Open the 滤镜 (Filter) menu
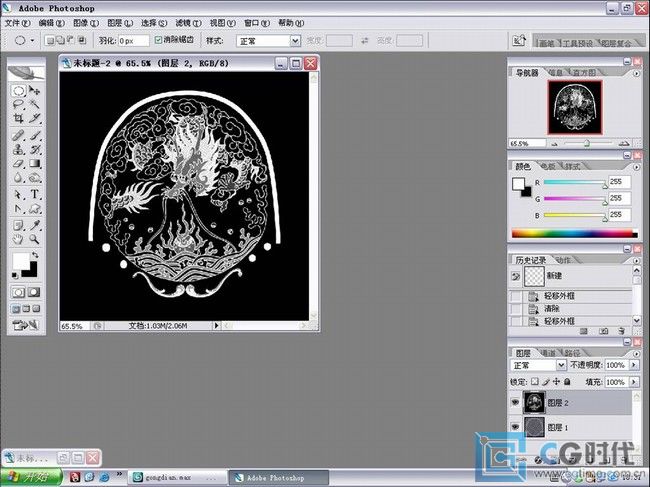Image resolution: width=650 pixels, height=487 pixels. [x=188, y=23]
